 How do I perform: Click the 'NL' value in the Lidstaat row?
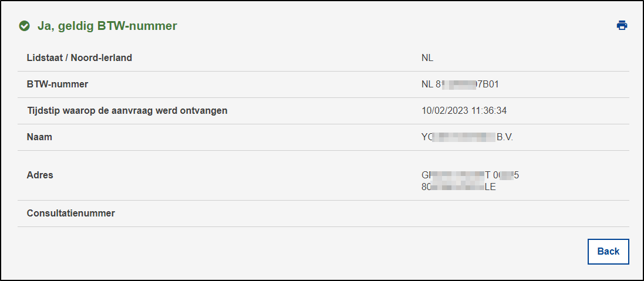pos(427,58)
